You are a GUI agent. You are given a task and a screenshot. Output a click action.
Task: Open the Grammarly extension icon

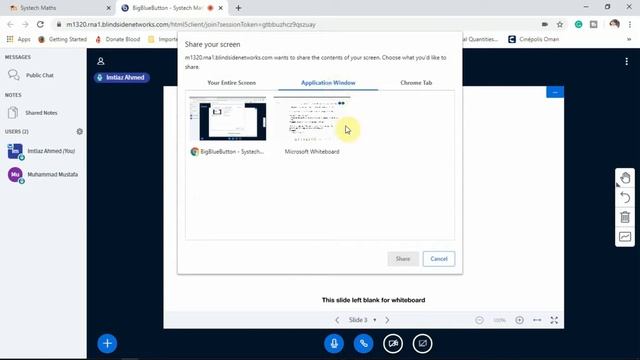(x=578, y=24)
